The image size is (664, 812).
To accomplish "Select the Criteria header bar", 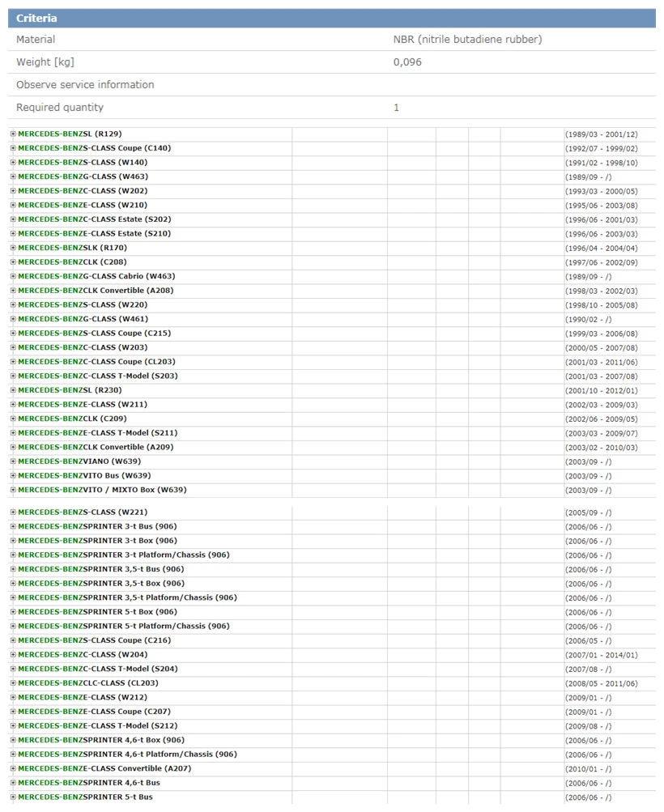I will [332, 18].
